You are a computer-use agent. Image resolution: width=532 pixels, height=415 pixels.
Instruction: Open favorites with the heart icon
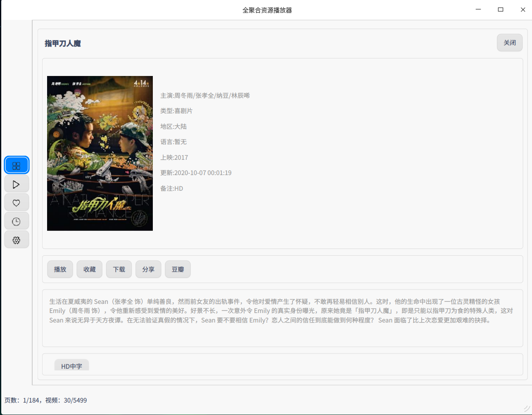click(x=17, y=203)
